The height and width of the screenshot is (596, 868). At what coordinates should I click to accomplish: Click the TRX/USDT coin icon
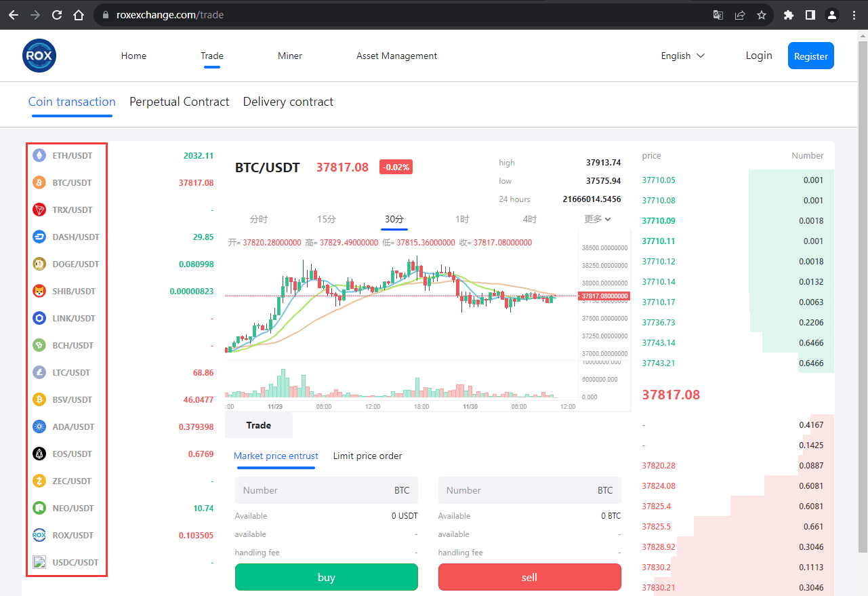coord(39,210)
